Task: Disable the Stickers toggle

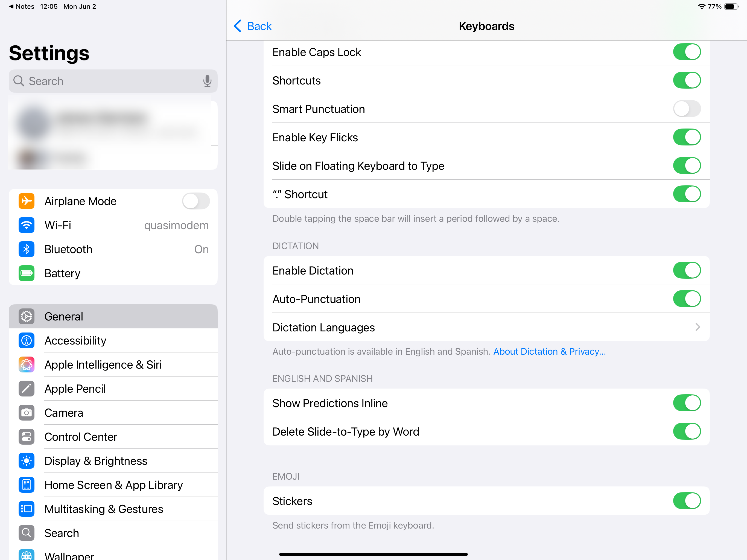Action: pos(686,501)
